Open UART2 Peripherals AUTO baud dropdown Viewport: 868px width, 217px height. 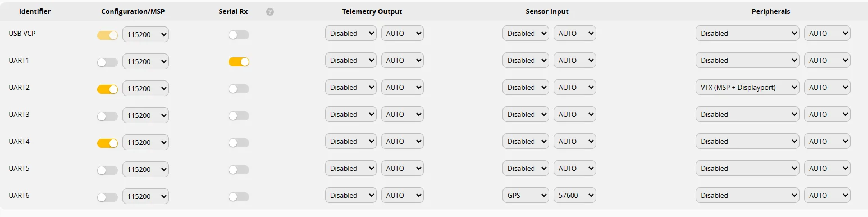click(827, 87)
